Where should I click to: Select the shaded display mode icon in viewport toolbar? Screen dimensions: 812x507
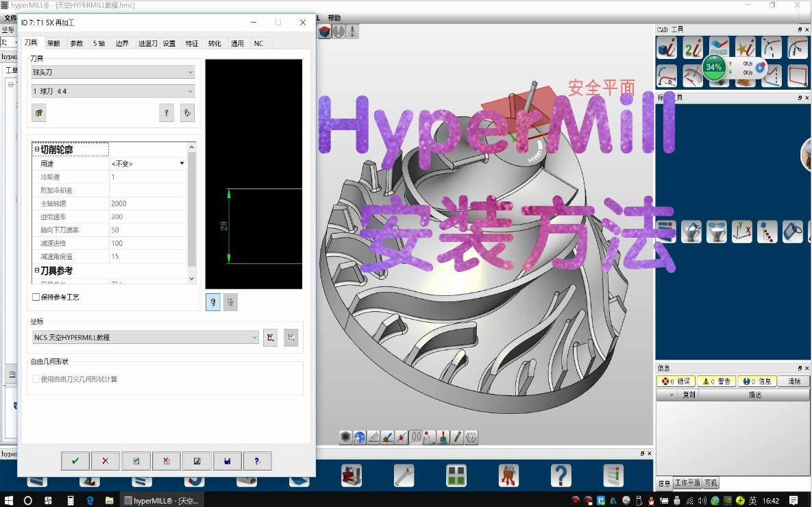344,436
